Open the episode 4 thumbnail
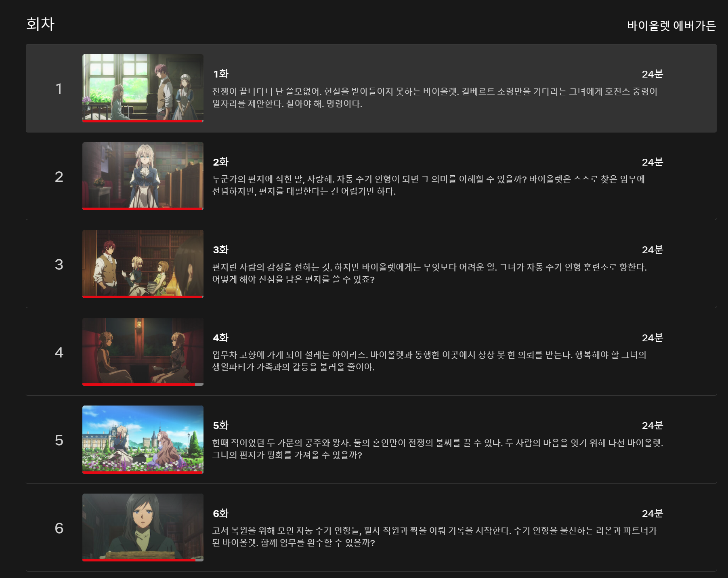Image resolution: width=728 pixels, height=578 pixels. click(143, 352)
